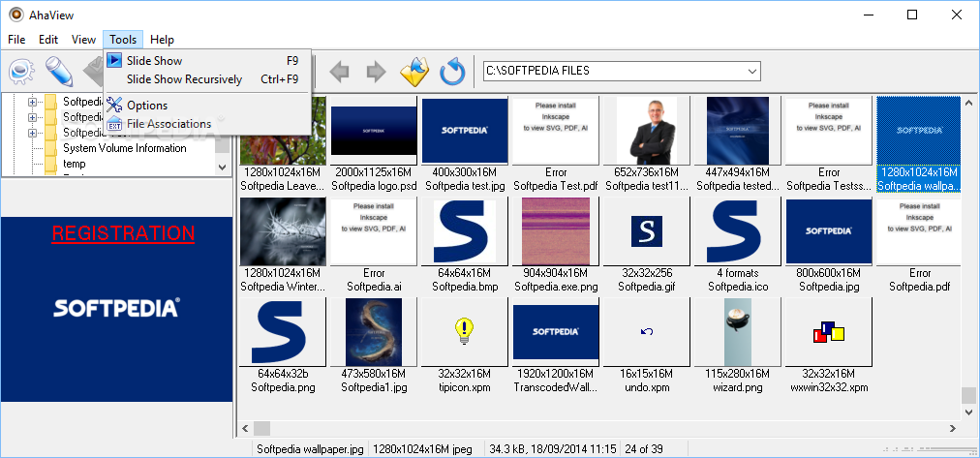
Task: Open the Help menu
Action: pos(162,40)
